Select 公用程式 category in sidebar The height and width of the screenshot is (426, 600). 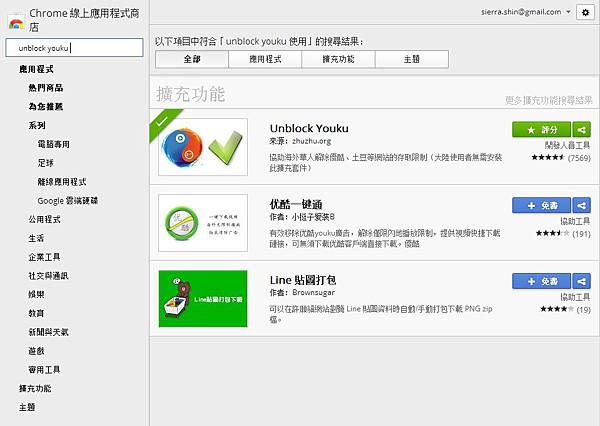coord(44,219)
